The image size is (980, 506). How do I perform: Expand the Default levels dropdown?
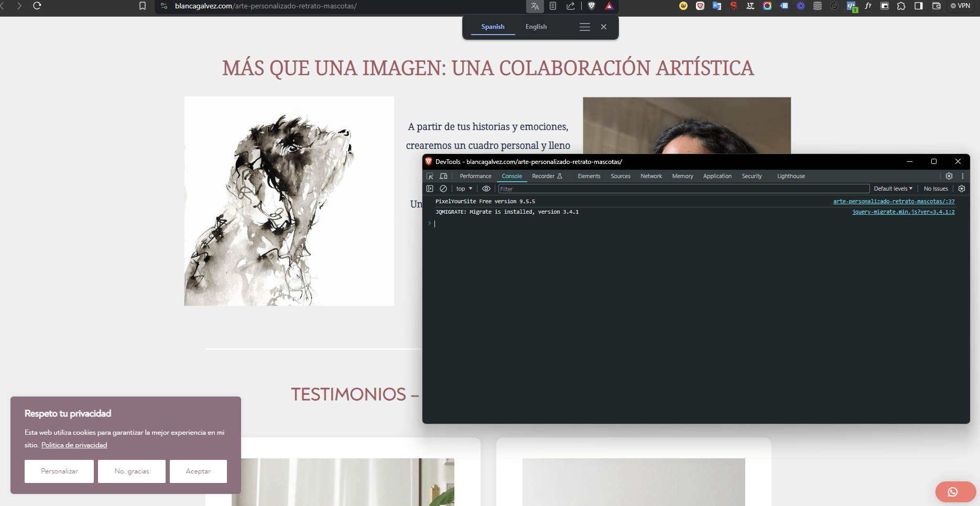[893, 189]
